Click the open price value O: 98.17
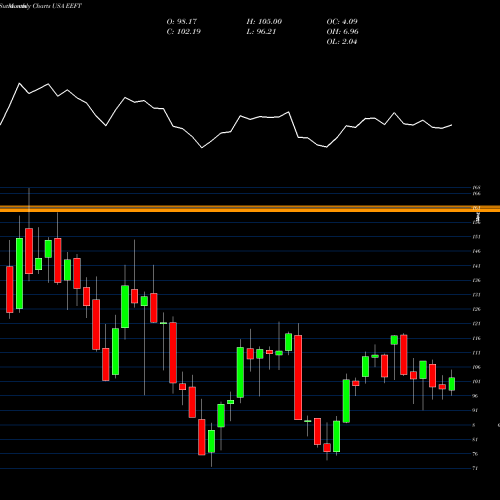The height and width of the screenshot is (500, 500). 182,22
